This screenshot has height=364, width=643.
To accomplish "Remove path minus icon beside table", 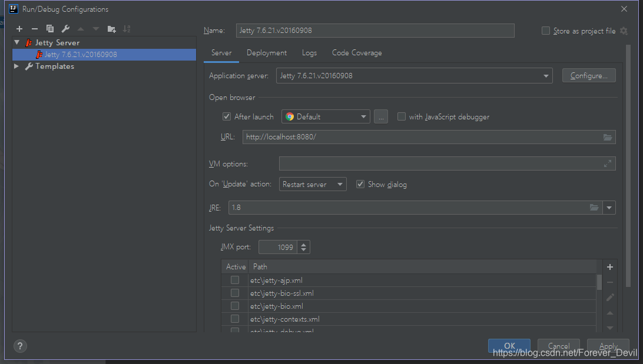I will 610,282.
